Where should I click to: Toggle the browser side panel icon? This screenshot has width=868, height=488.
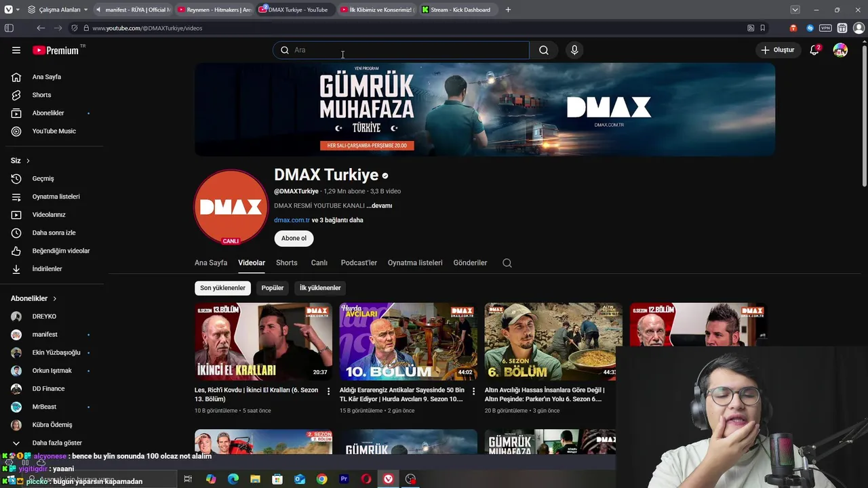(9, 28)
